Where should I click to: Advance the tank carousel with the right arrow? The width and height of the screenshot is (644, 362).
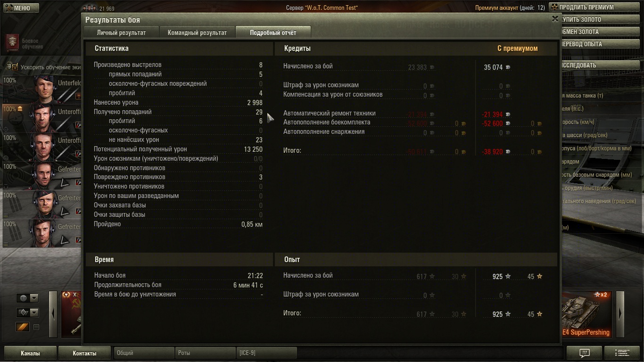click(x=620, y=314)
